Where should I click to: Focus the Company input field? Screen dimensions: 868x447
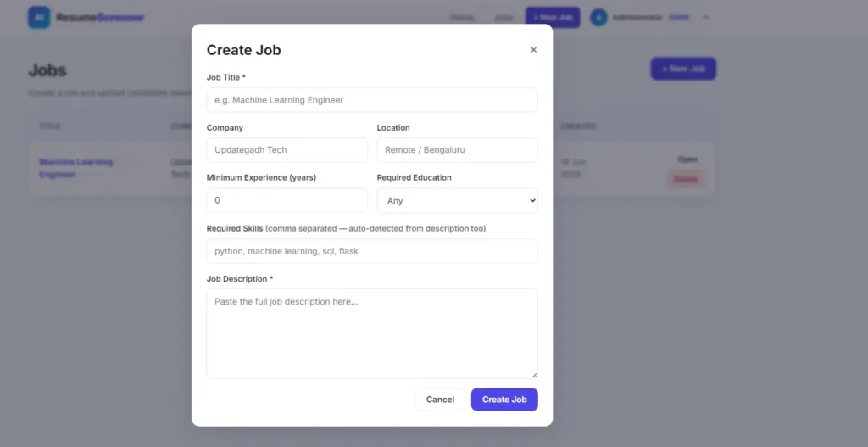(287, 150)
